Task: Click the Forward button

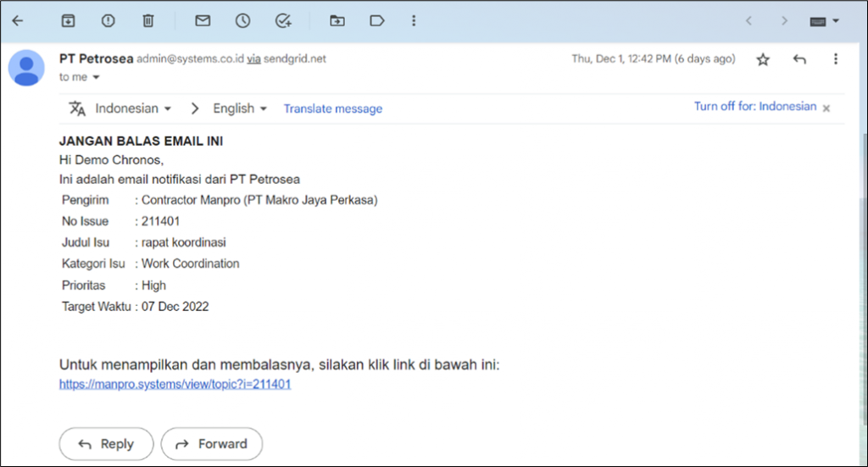Action: [211, 444]
